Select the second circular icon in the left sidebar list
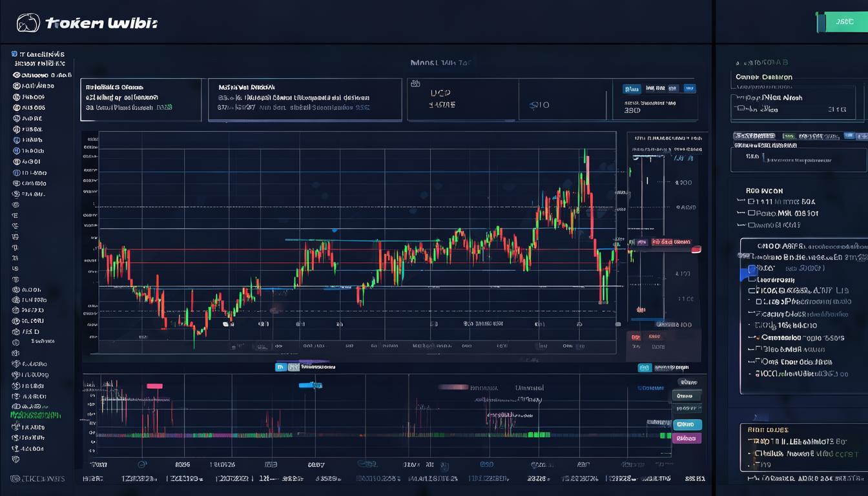 17,86
